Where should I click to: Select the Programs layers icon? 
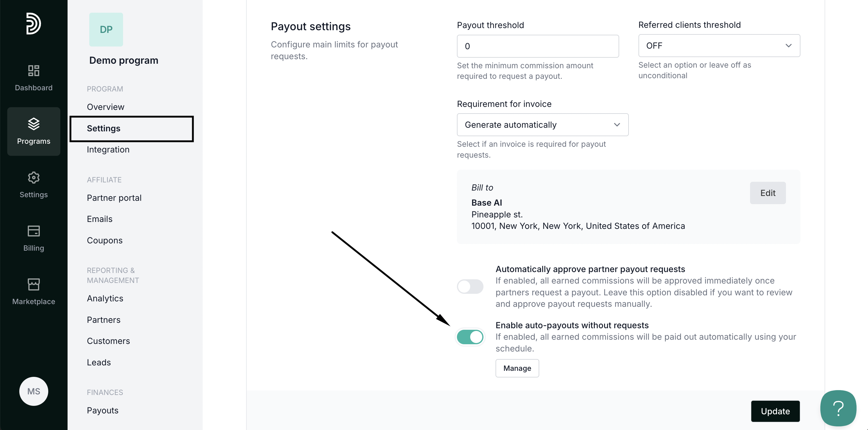point(33,124)
